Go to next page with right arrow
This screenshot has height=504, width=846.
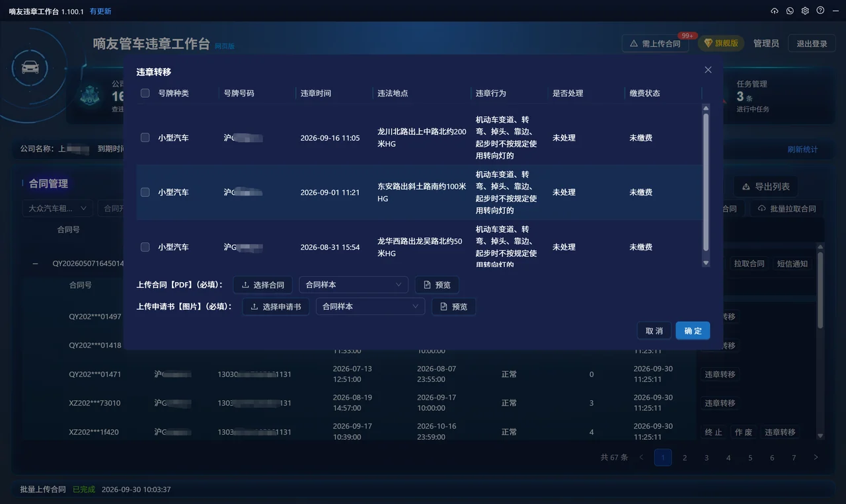(816, 458)
